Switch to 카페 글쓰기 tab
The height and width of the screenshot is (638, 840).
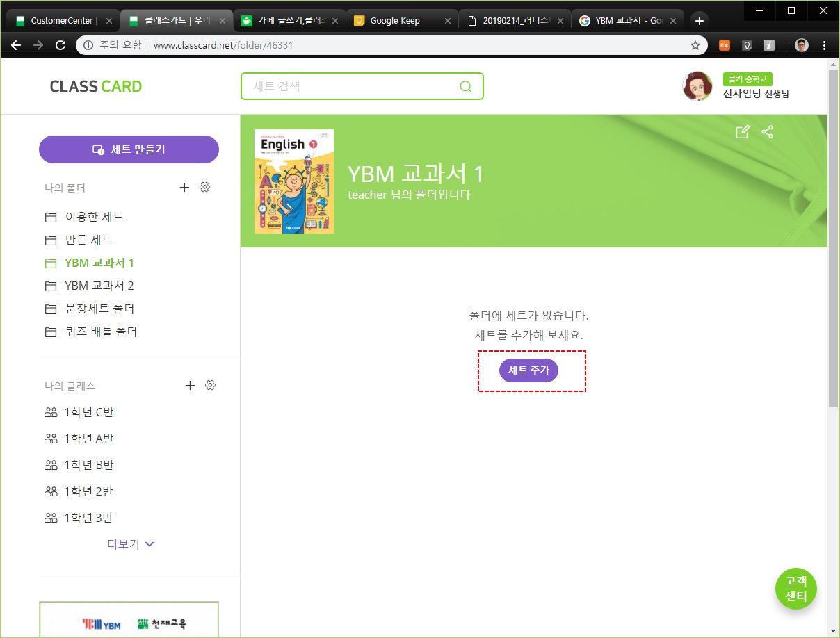point(289,21)
